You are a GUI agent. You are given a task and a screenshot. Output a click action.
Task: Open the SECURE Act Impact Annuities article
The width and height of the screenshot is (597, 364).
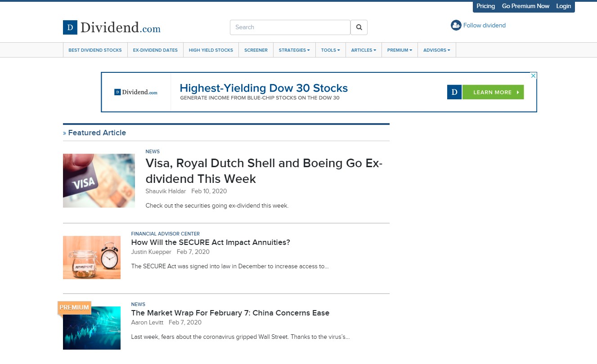point(211,243)
